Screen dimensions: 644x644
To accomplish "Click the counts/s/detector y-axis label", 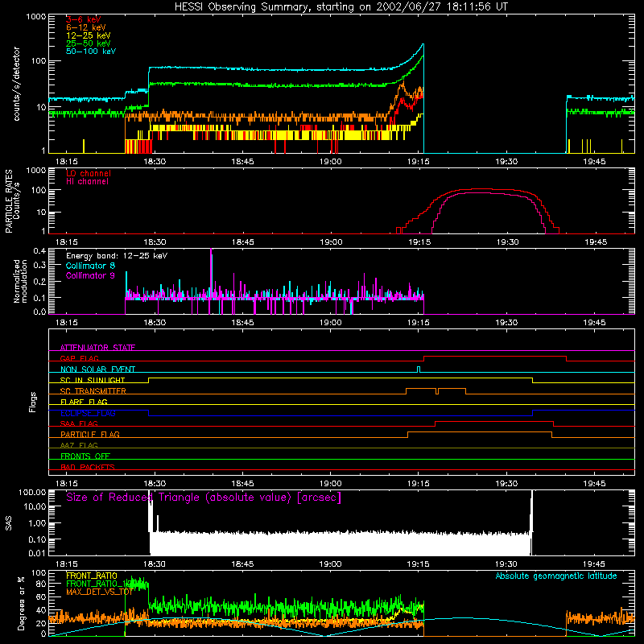I will pyautogui.click(x=17, y=84).
